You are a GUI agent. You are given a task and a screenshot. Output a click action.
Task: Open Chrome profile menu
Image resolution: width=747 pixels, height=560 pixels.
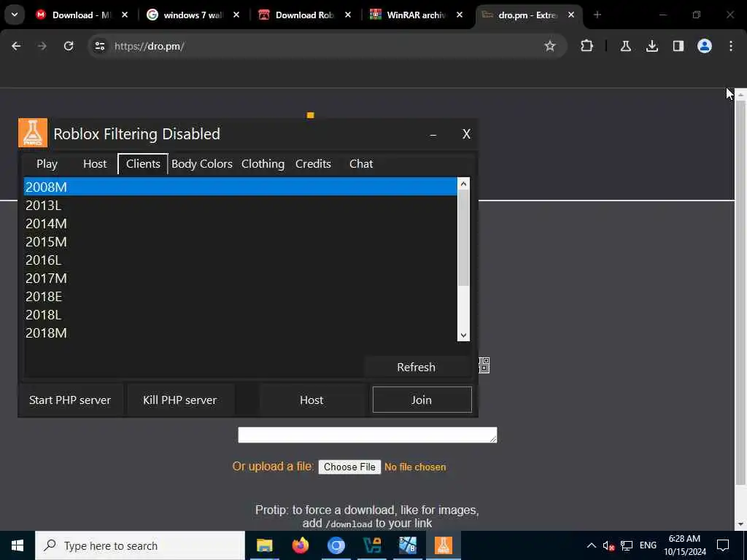pyautogui.click(x=704, y=46)
